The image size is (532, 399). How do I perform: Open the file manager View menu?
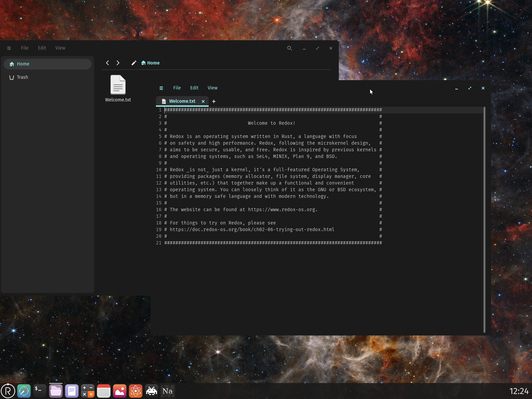click(x=60, y=48)
